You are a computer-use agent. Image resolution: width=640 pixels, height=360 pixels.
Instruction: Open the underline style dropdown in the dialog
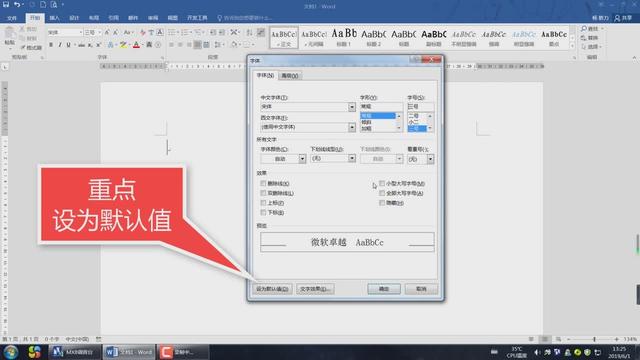click(x=352, y=158)
